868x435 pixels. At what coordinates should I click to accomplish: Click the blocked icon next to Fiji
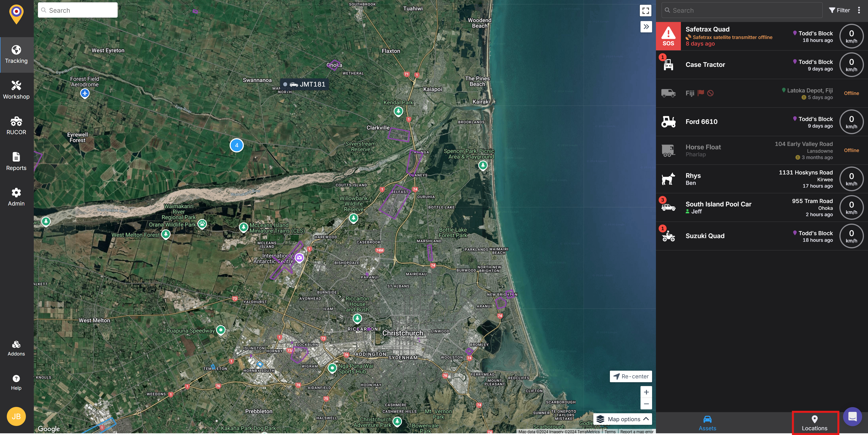click(x=710, y=93)
